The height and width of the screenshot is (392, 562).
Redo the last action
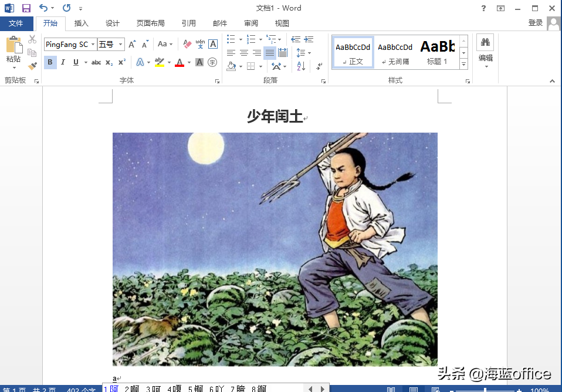tap(67, 8)
